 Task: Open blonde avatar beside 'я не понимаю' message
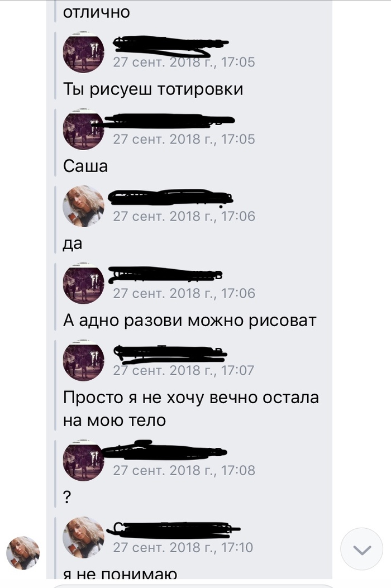[x=83, y=537]
